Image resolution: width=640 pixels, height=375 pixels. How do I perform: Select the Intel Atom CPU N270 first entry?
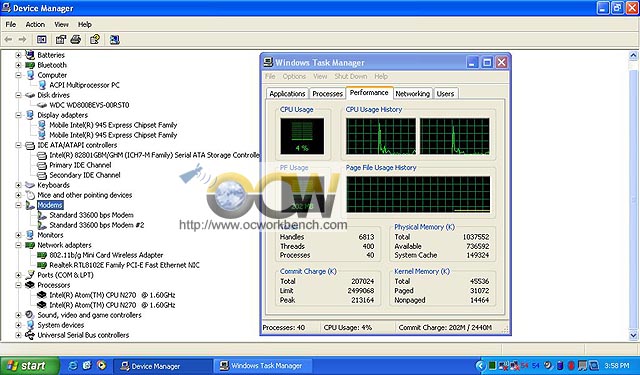112,295
